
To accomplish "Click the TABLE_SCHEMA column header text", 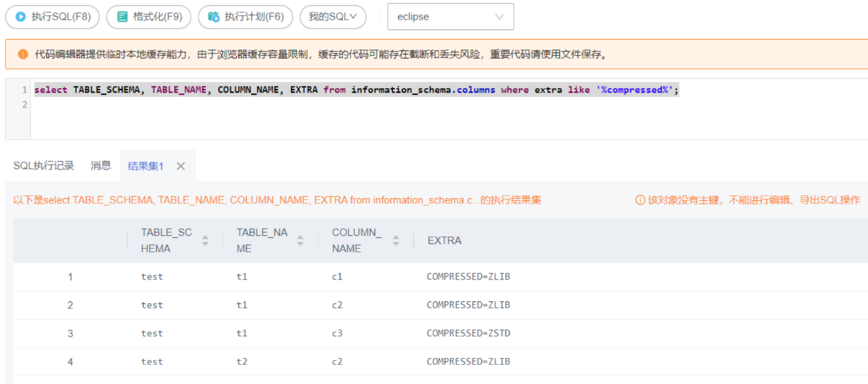I will tap(167, 241).
